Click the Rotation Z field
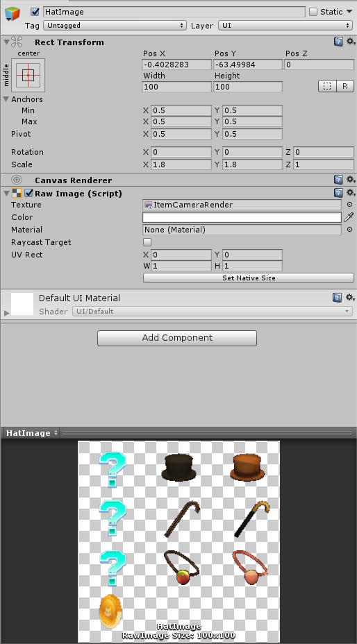Viewport: 357px width, 644px height. [323, 152]
